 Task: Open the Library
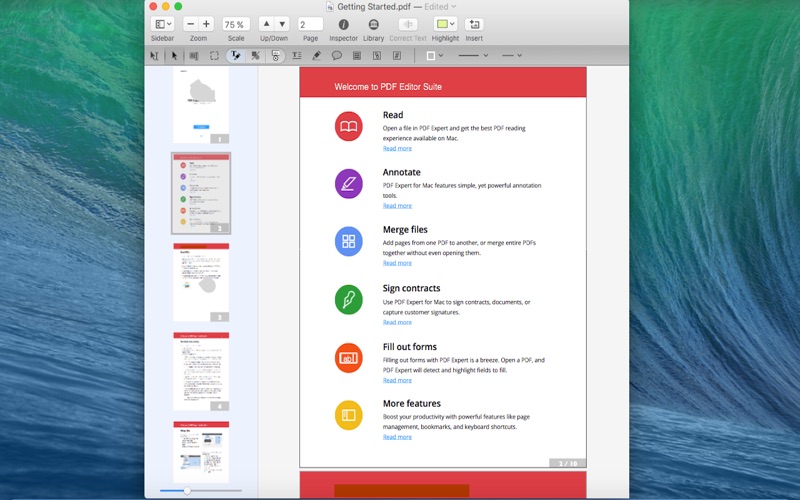373,24
